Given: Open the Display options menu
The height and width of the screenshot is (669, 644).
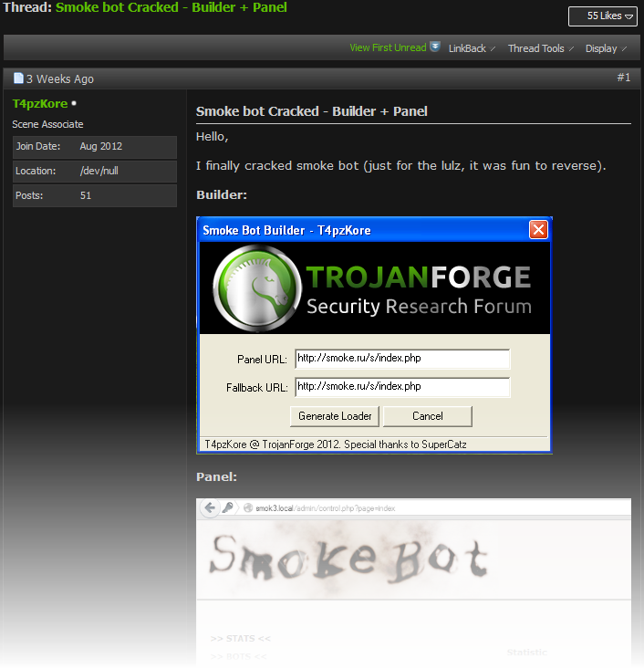Looking at the screenshot, I should (606, 48).
